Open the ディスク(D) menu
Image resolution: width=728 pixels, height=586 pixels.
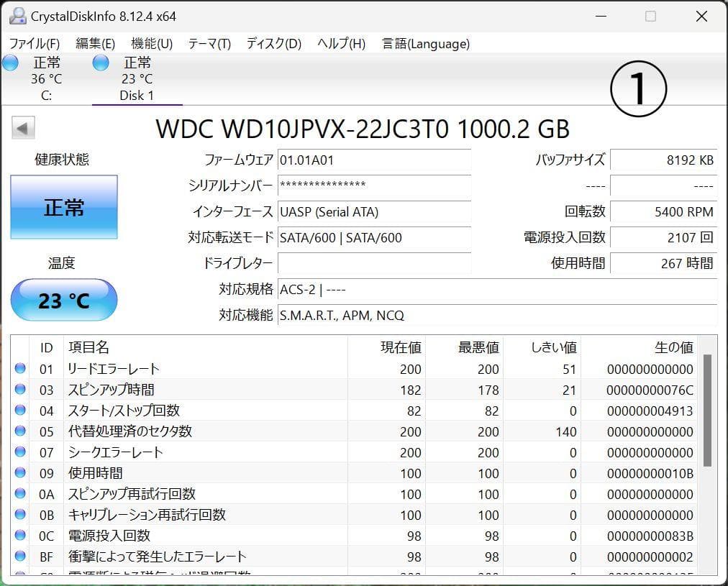tap(274, 44)
